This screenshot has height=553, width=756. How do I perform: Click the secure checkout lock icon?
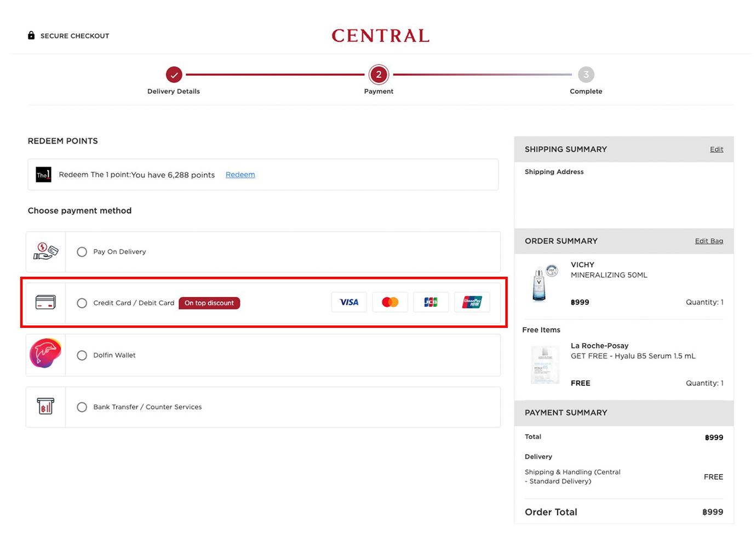click(31, 36)
